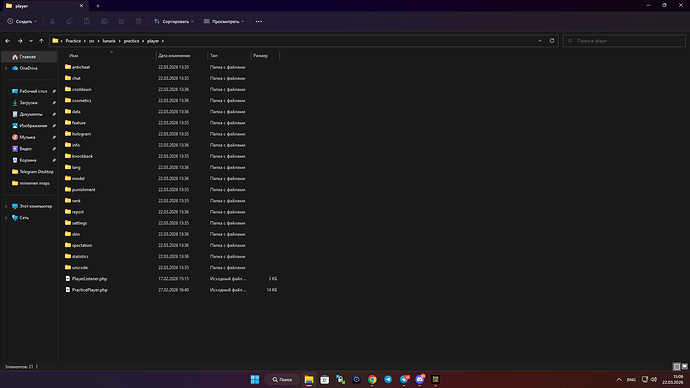Select the punishment folder
690x388 pixels.
tap(80, 190)
